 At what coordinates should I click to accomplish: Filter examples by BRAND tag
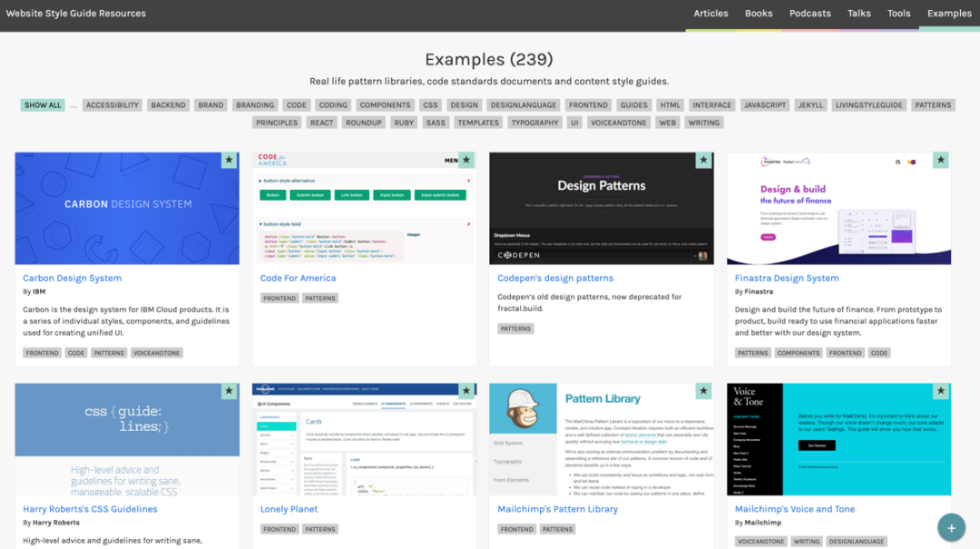[x=211, y=105]
